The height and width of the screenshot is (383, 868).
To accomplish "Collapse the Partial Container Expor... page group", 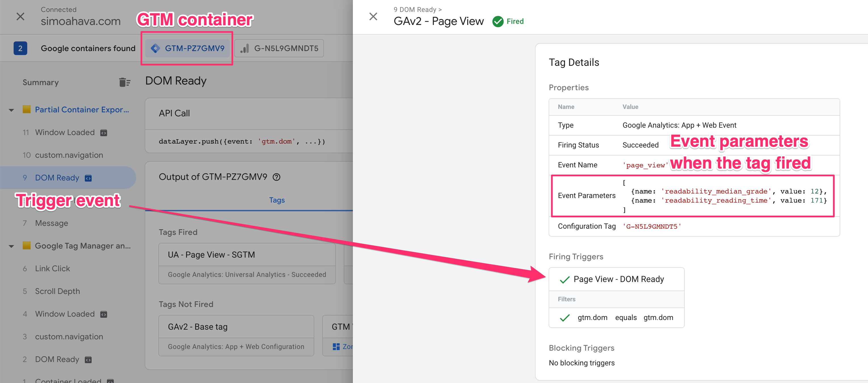I will click(x=11, y=110).
